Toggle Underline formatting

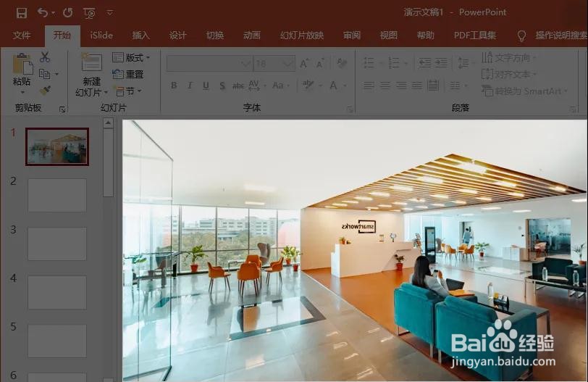206,86
